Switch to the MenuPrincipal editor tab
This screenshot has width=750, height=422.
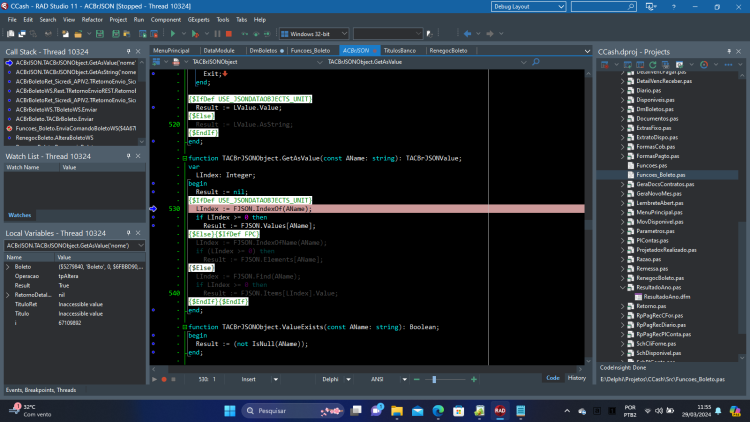(171, 50)
